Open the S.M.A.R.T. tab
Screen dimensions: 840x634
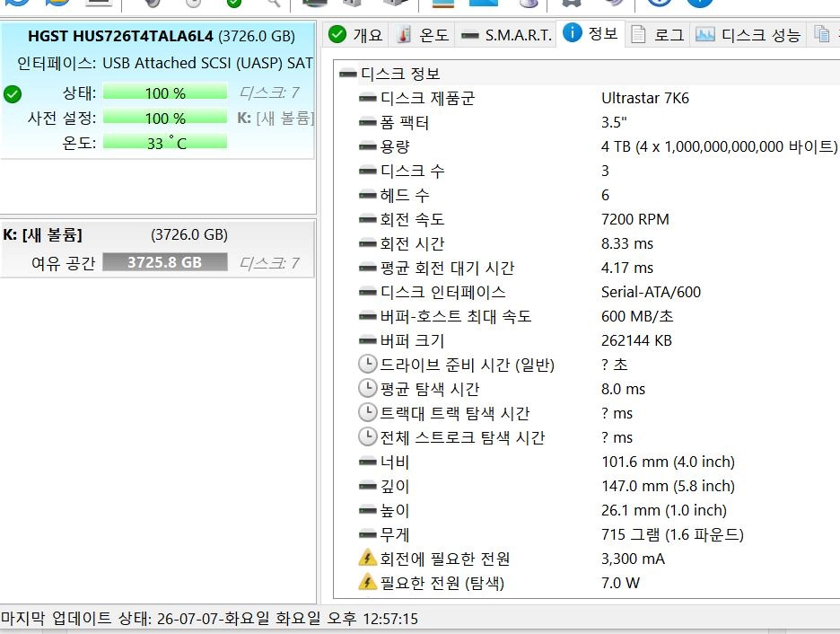506,35
